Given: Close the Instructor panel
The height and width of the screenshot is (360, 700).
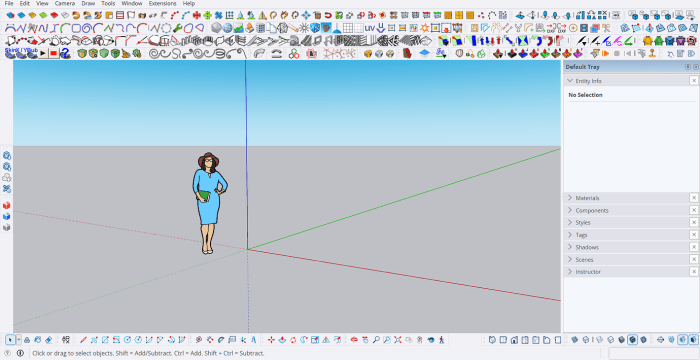Looking at the screenshot, I should coord(694,272).
